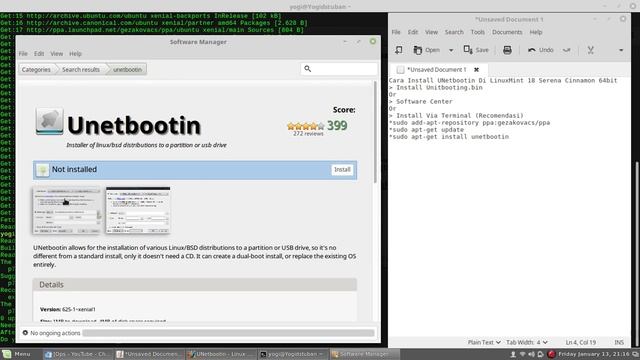The image size is (640, 360).
Task: Click the Ln 4, Col 19 status entry
Action: 581,342
